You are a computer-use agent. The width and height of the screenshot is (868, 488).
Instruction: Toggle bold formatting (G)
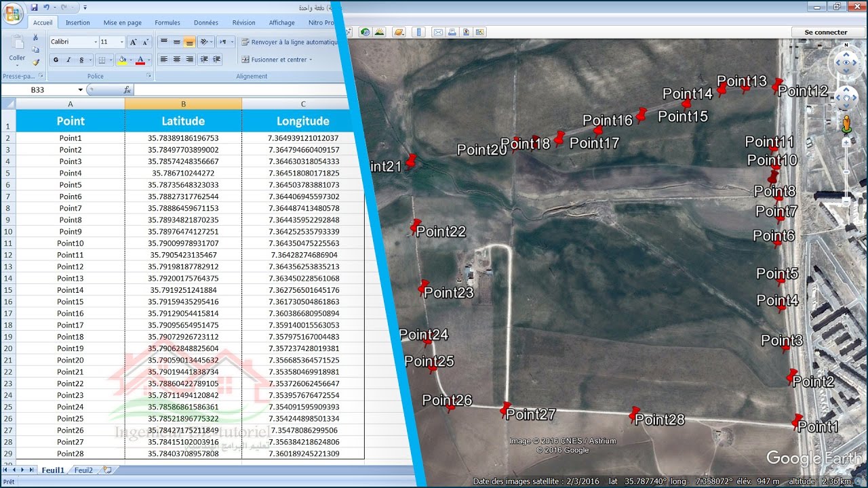tap(56, 60)
